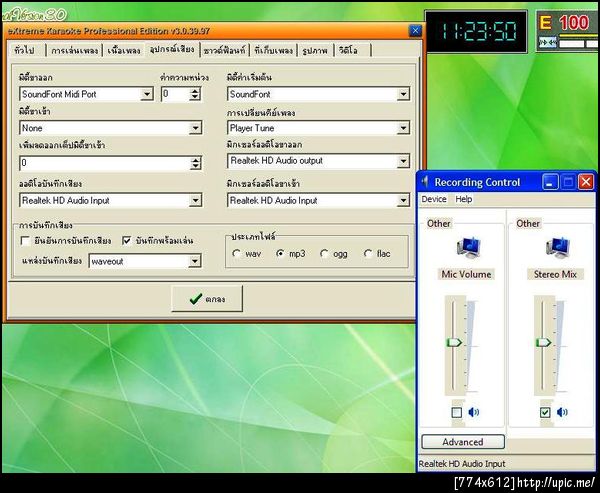Click the Advanced button in Recording Control
600x493 pixels.
click(x=463, y=442)
